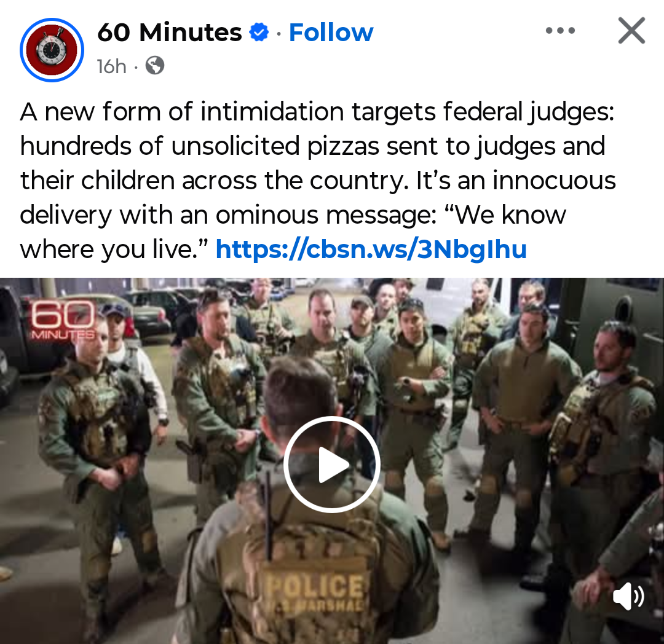Play the video with the center button
The image size is (664, 644).
tap(331, 464)
